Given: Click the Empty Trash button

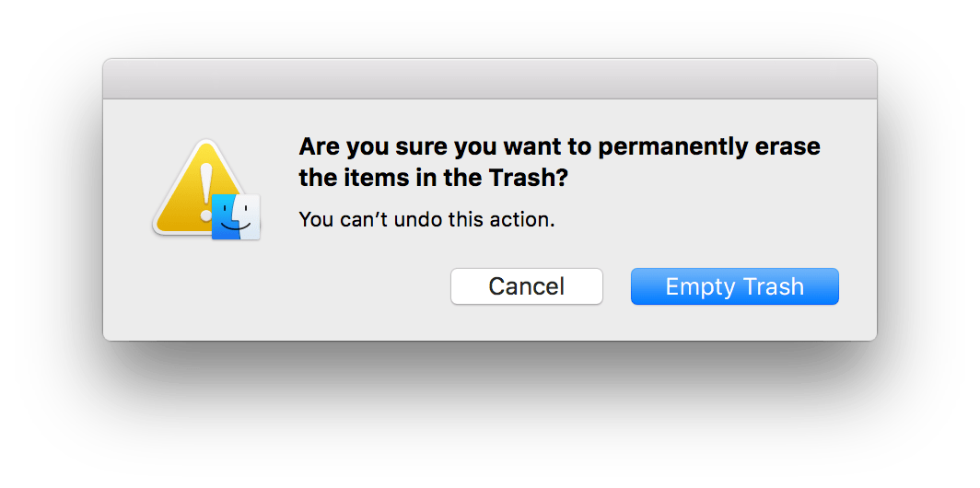Looking at the screenshot, I should click(x=734, y=286).
